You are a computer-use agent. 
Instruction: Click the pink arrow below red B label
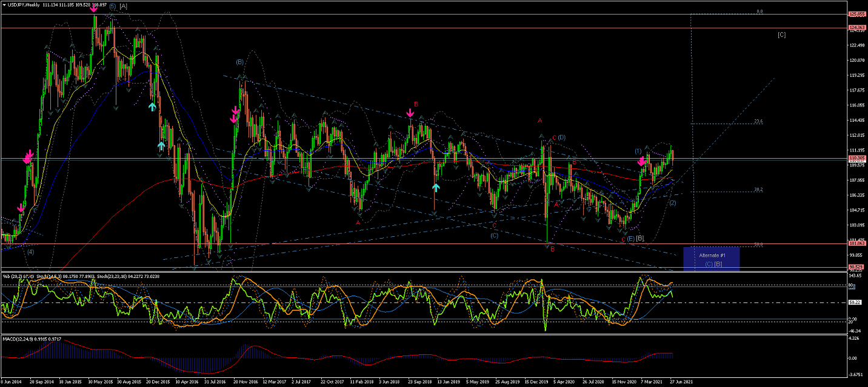[x=410, y=112]
